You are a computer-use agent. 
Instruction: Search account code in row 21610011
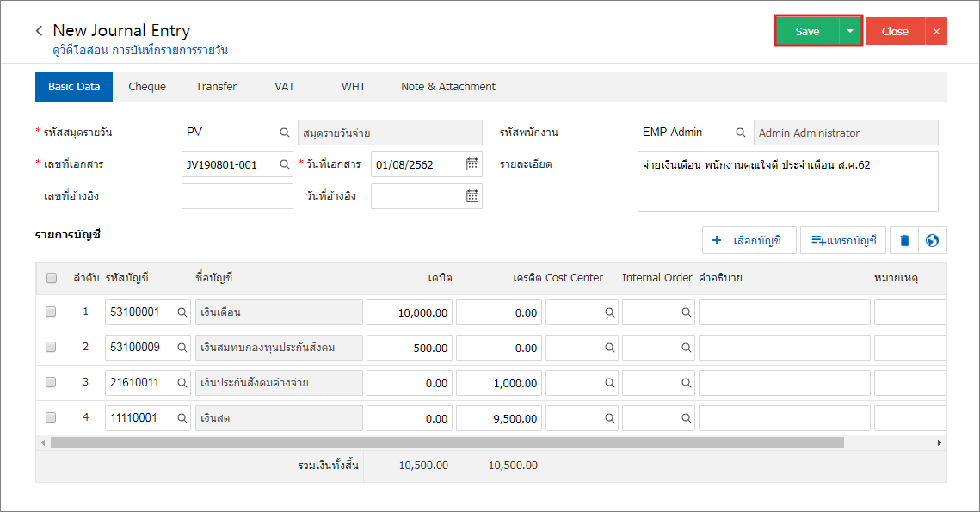[x=182, y=383]
